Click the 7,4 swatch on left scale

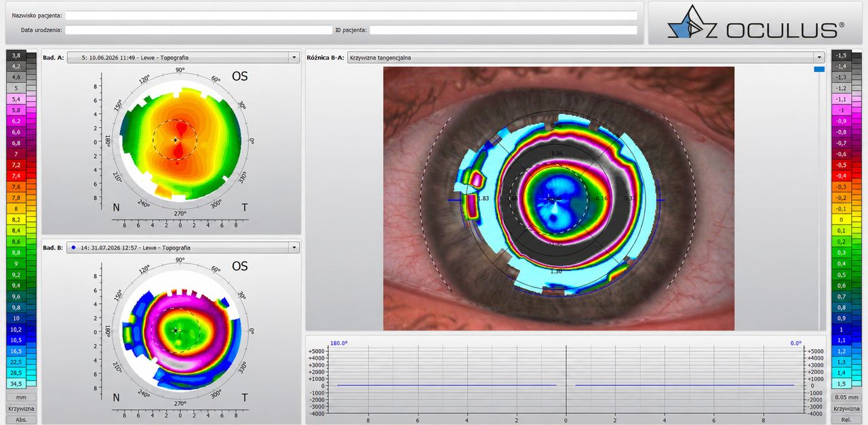[16, 176]
